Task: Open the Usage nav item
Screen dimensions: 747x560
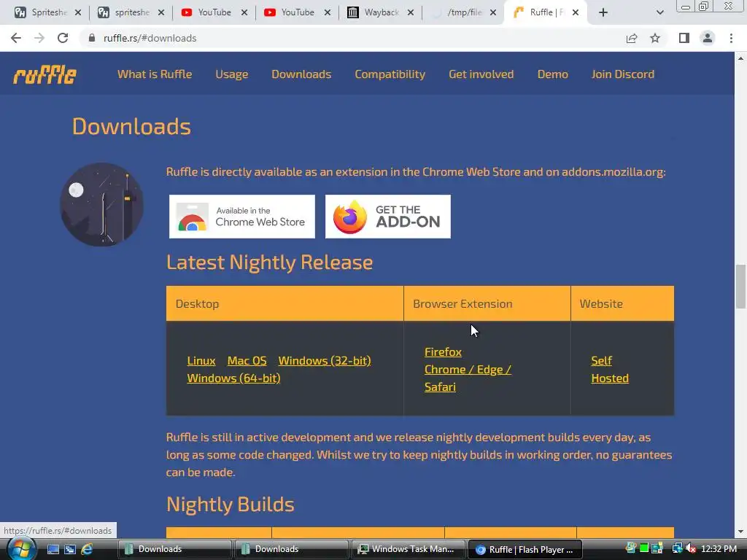Action: pos(231,74)
